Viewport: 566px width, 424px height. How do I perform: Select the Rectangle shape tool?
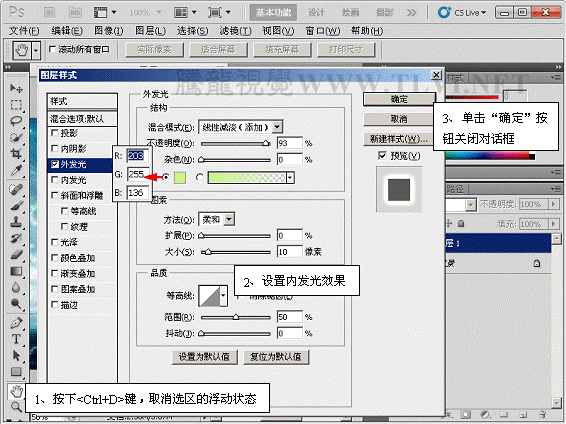16,372
